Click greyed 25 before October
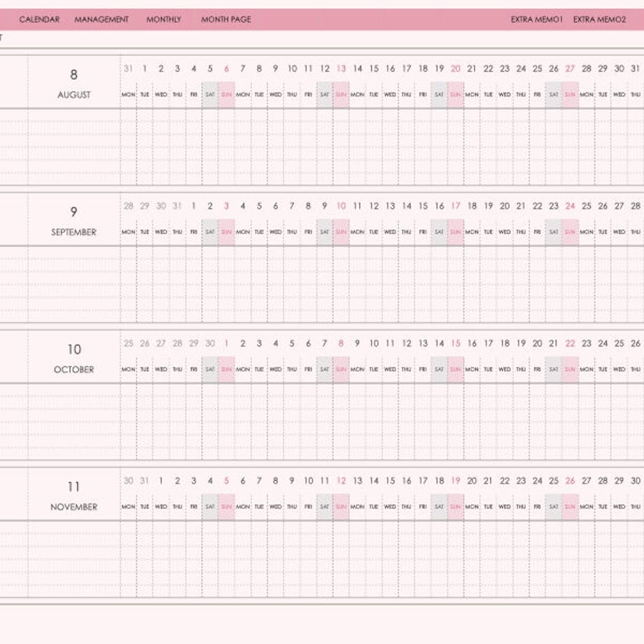The width and height of the screenshot is (644, 644). click(x=128, y=344)
